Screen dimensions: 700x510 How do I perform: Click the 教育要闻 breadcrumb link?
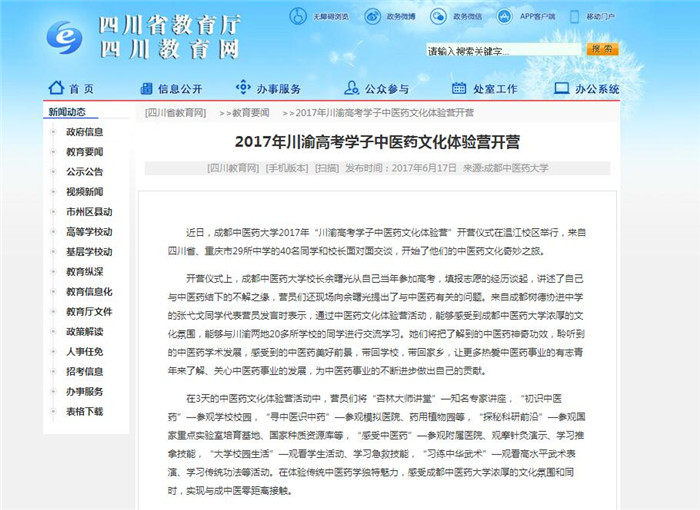[245, 113]
